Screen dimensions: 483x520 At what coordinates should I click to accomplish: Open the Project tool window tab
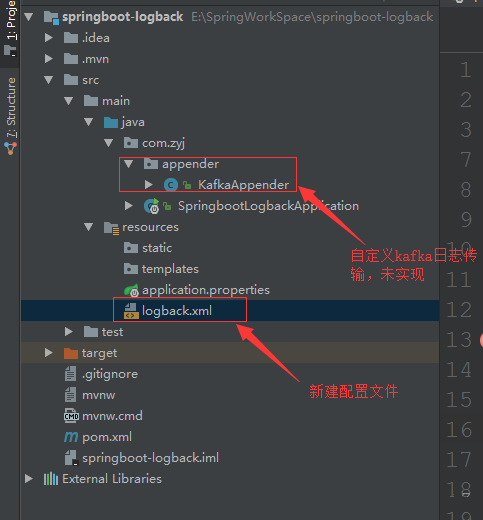(10, 29)
